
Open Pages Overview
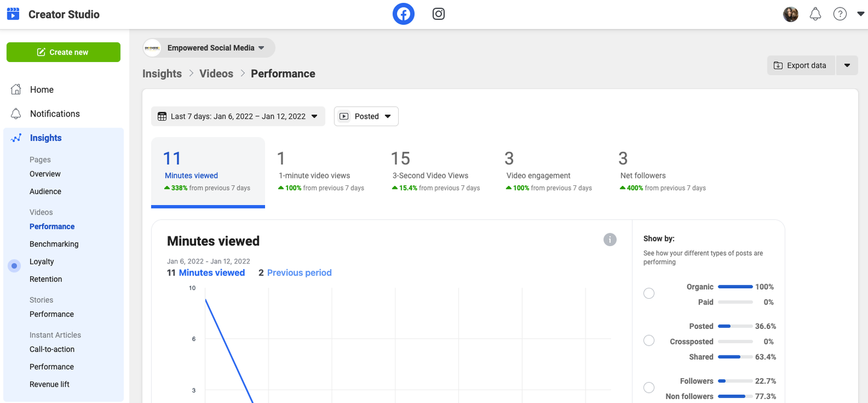coord(45,174)
